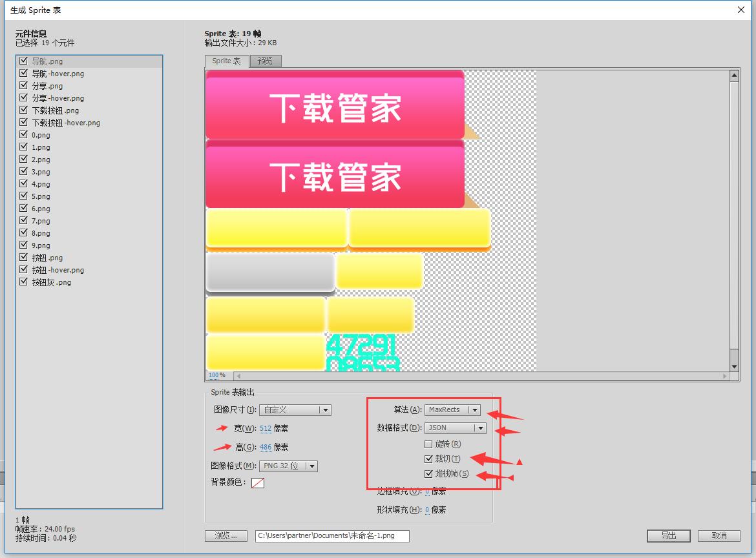
Task: Enable the 旋转(R) rotate checkbox
Action: coord(428,444)
